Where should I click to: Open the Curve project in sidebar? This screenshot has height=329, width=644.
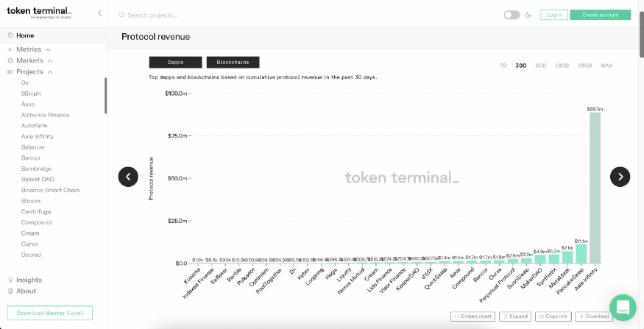[29, 244]
